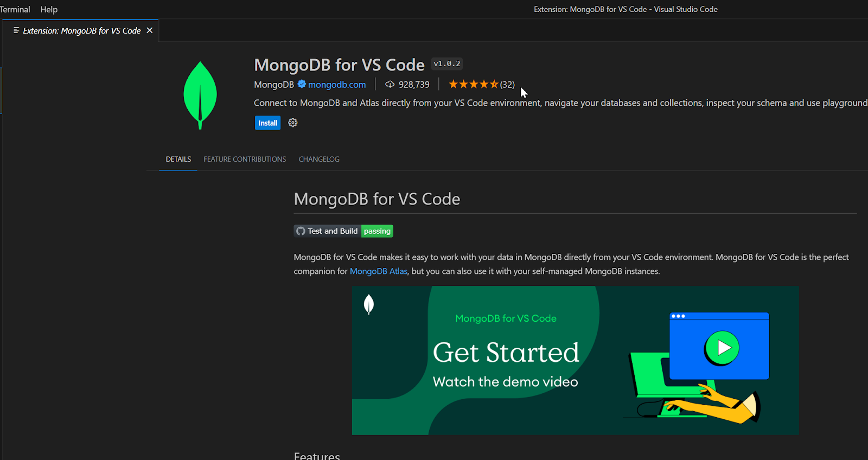The height and width of the screenshot is (460, 868).
Task: Click the 928,739 install count
Action: click(x=414, y=85)
